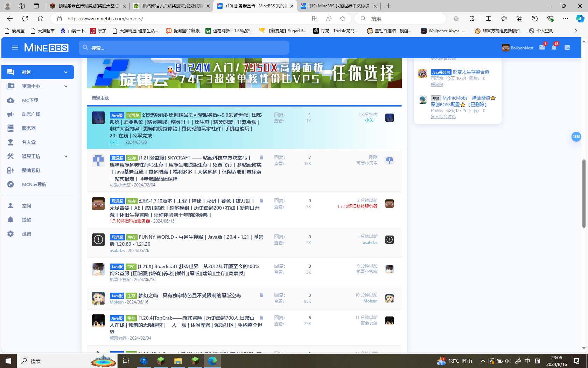Open browser read aloud icon in address bar
Screen dimensions: 588x368
(x=328, y=19)
